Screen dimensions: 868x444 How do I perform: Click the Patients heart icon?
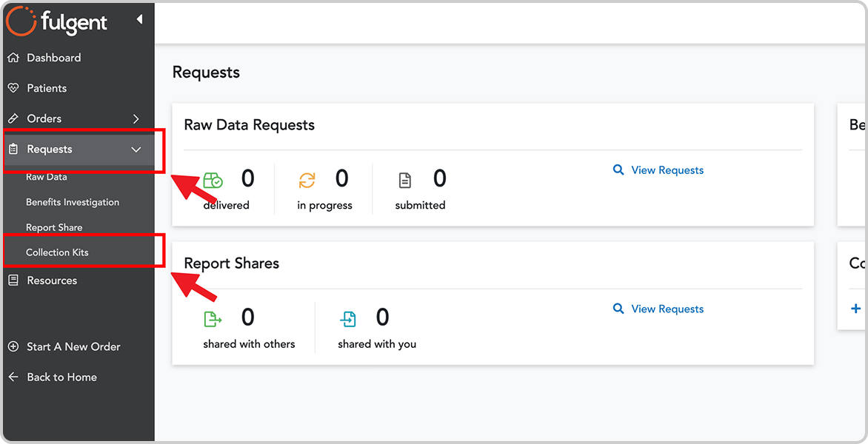(13, 87)
